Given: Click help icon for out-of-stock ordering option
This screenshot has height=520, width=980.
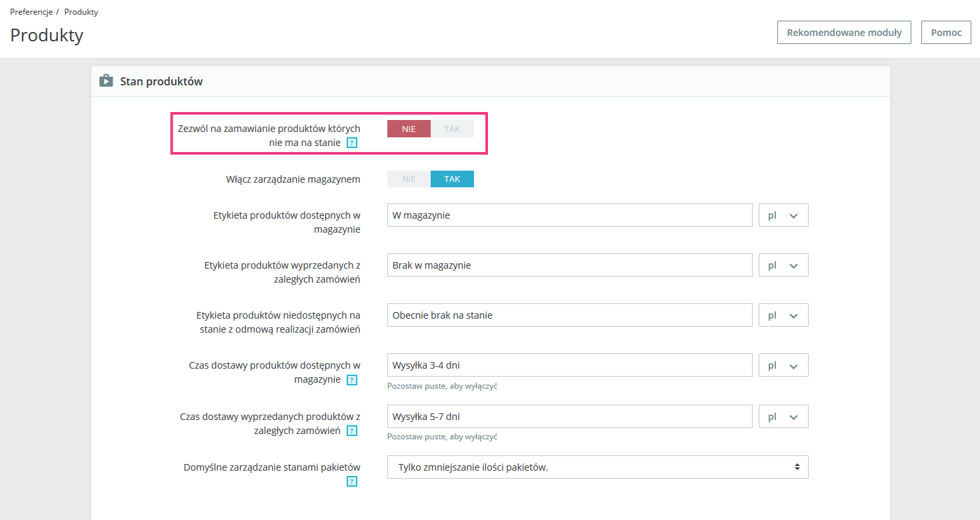Looking at the screenshot, I should 352,143.
